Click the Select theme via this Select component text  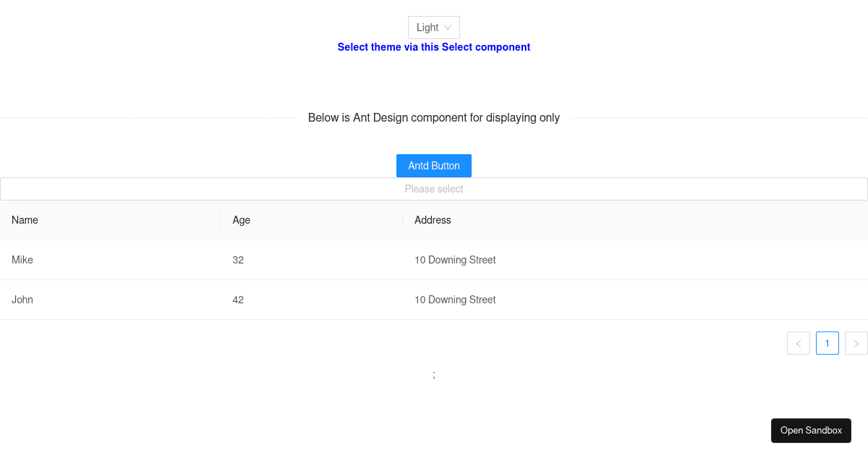[434, 47]
